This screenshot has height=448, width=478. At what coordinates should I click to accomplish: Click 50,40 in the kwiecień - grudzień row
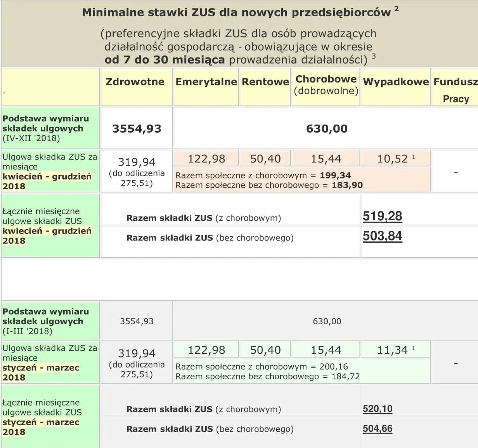point(265,159)
